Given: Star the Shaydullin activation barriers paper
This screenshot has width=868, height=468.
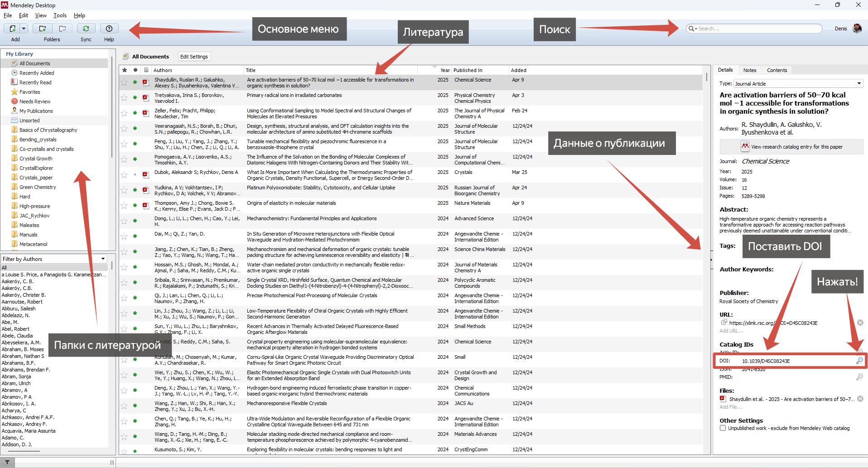Looking at the screenshot, I should pos(124,82).
